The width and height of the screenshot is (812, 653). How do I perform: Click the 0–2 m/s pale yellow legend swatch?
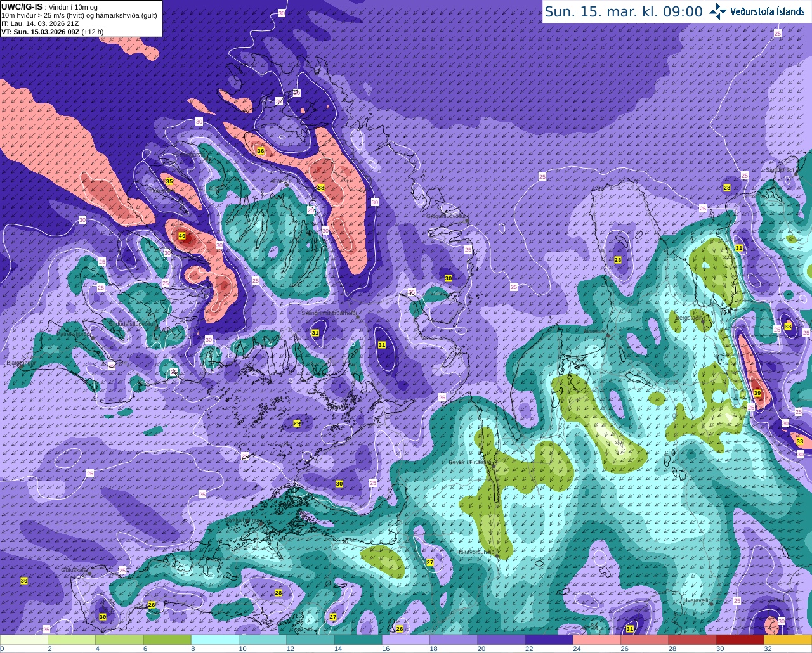coord(24,640)
